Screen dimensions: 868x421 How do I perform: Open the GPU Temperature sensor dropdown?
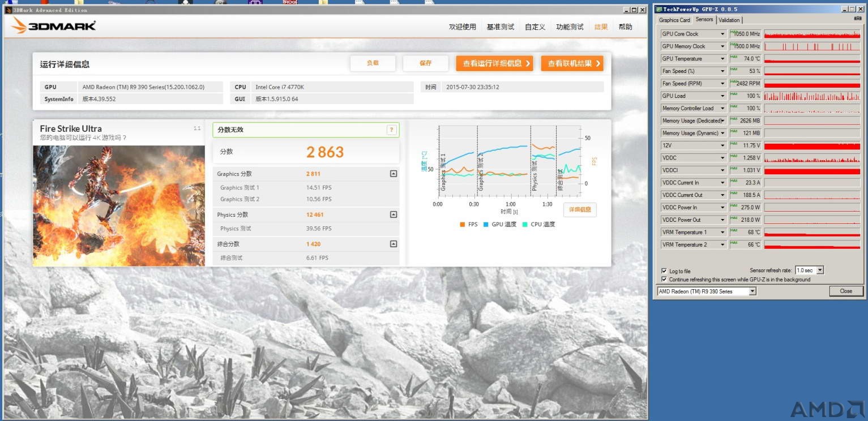(x=722, y=59)
